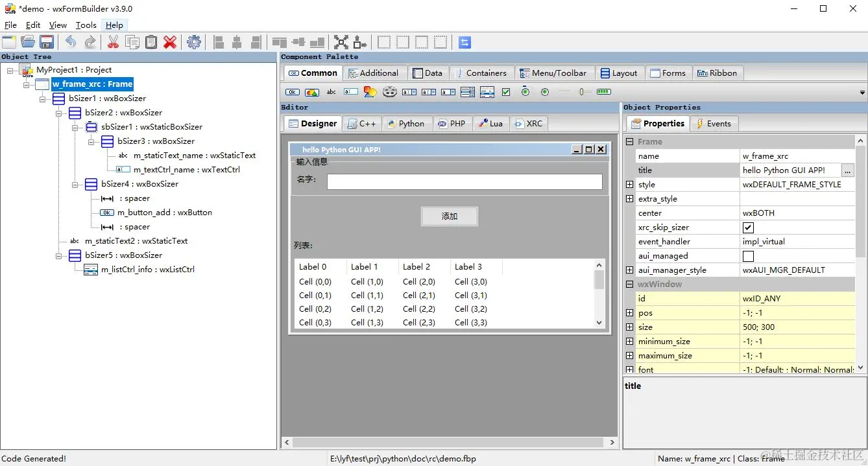Add a wxButton from the Common palette

click(x=293, y=92)
